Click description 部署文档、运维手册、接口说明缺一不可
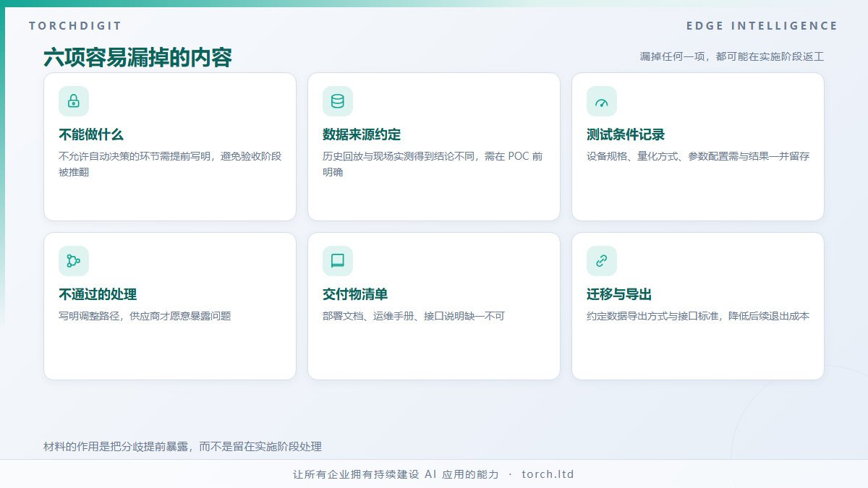The width and height of the screenshot is (868, 488). click(x=414, y=316)
